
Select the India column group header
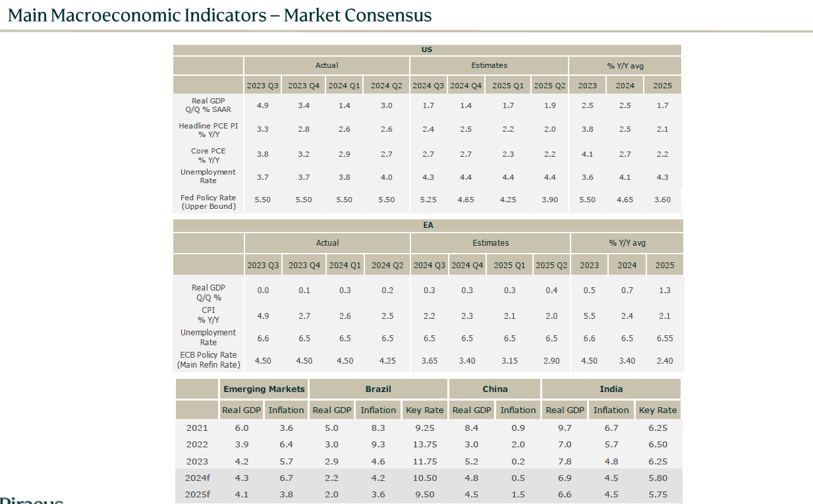(611, 389)
